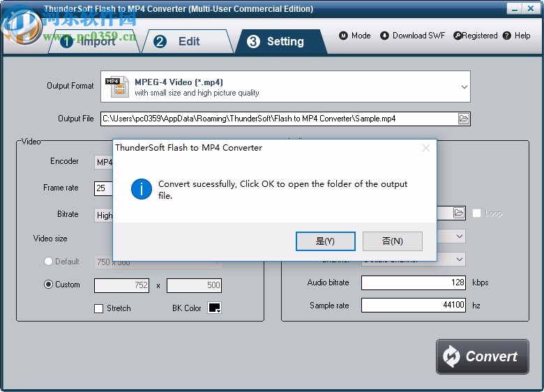
Task: Browse for output file folder icon
Action: [x=464, y=119]
